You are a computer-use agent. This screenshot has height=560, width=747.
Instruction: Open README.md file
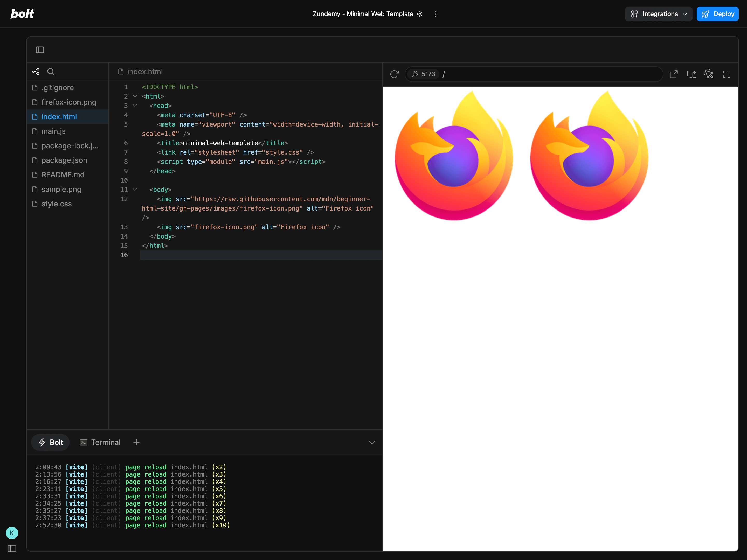68,175
